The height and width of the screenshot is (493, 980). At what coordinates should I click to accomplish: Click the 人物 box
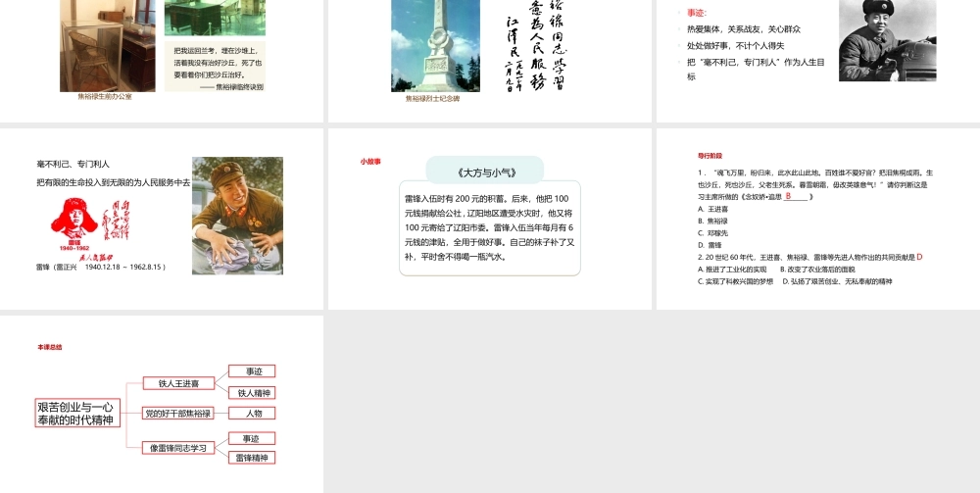252,413
